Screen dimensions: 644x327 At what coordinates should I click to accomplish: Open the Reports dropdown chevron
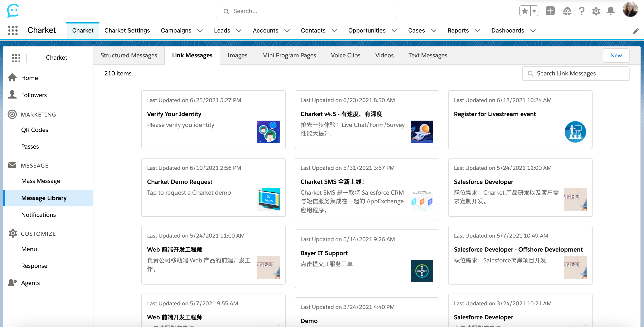point(477,30)
